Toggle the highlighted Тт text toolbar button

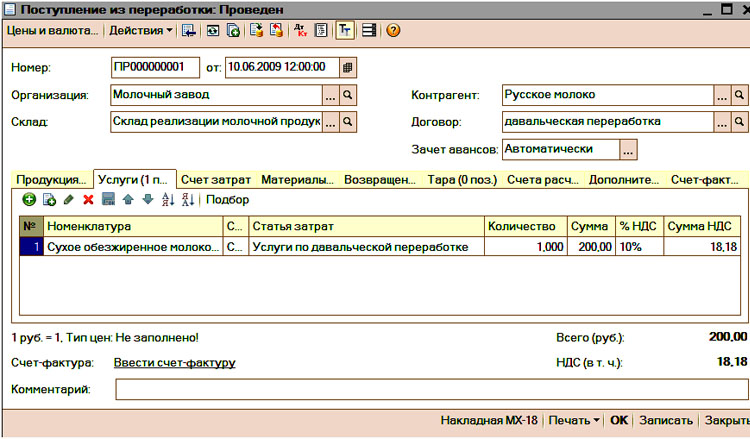[344, 31]
